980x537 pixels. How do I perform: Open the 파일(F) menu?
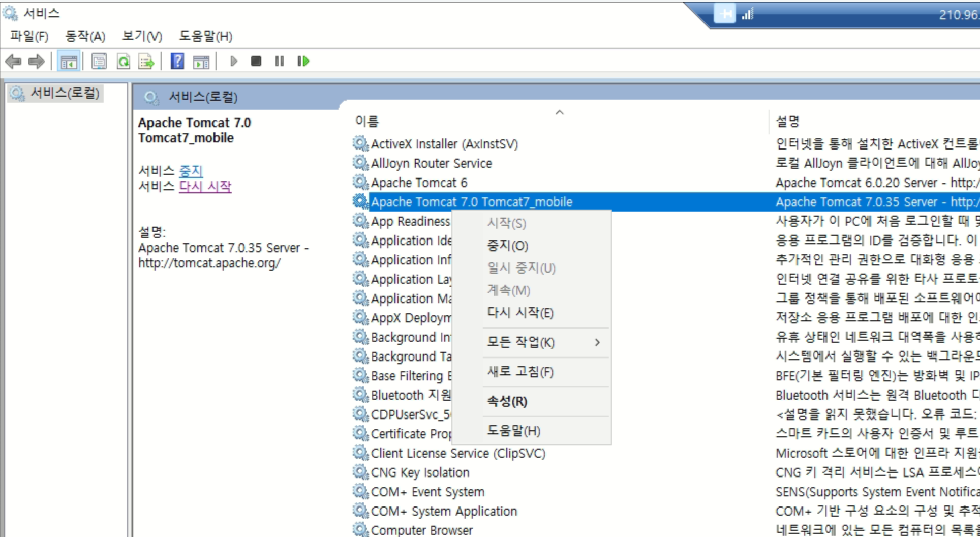pos(29,36)
